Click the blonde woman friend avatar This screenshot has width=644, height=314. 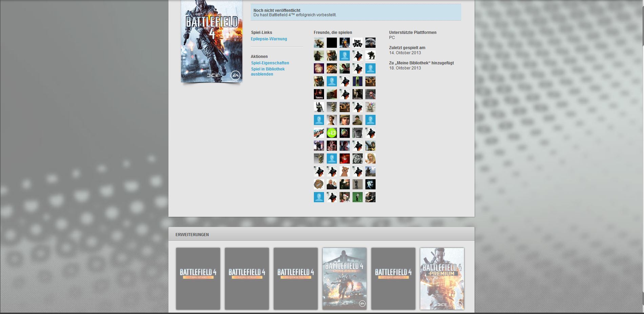pos(370,159)
